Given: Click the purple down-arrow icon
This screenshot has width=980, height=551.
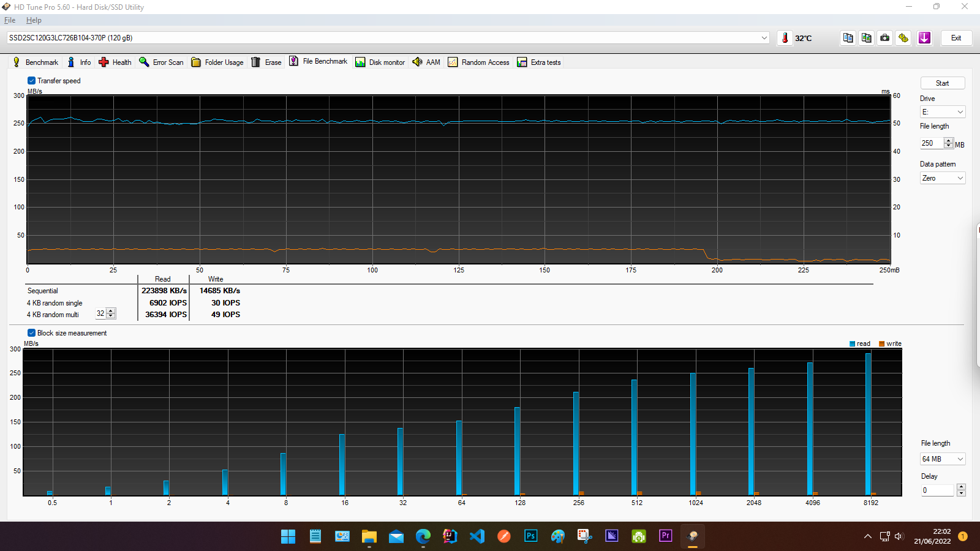Looking at the screenshot, I should click(x=924, y=38).
